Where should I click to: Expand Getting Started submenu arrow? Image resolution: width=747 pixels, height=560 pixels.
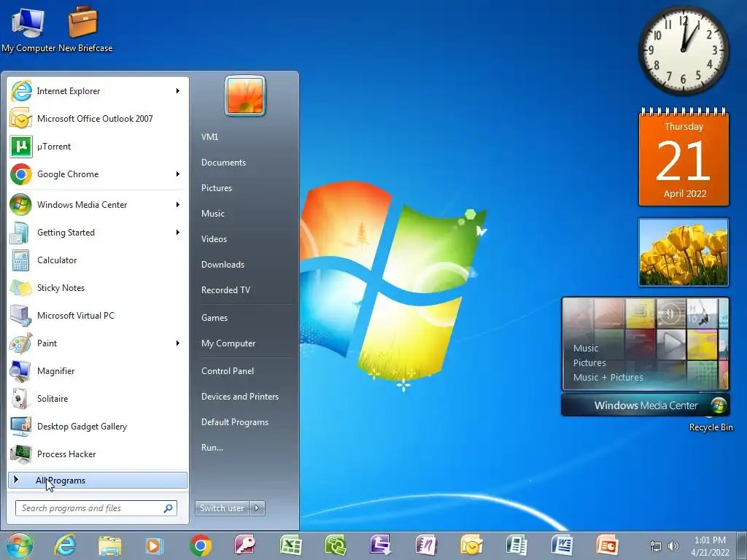178,233
